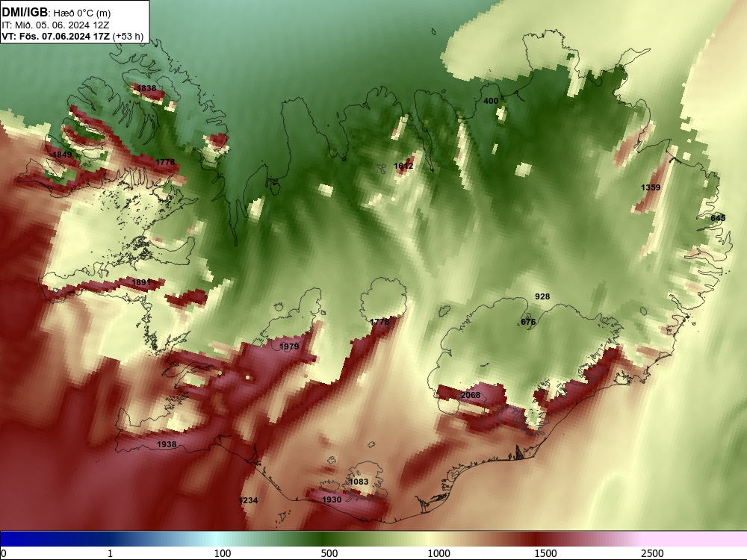Screen dimensions: 747x560
Task: Click the 100 tick on color scale
Action: pos(223,553)
